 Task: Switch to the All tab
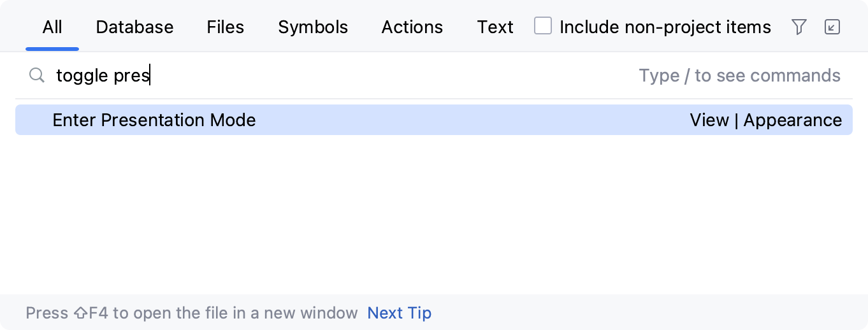pyautogui.click(x=52, y=27)
